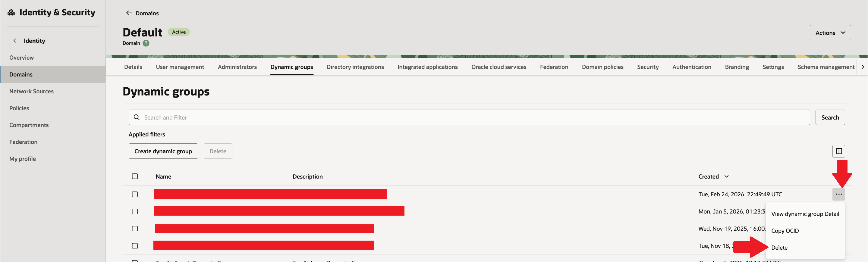Open the Actions dropdown
The image size is (868, 262).
pyautogui.click(x=830, y=33)
